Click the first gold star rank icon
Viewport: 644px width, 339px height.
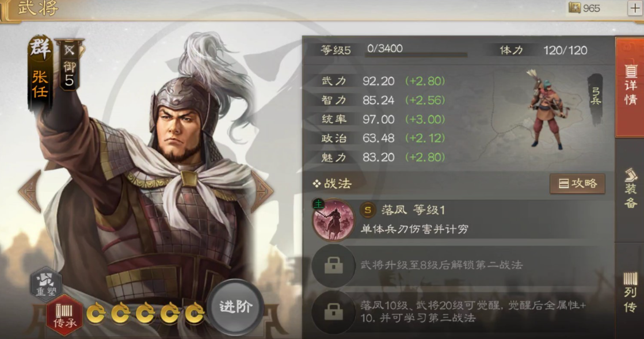click(x=96, y=314)
